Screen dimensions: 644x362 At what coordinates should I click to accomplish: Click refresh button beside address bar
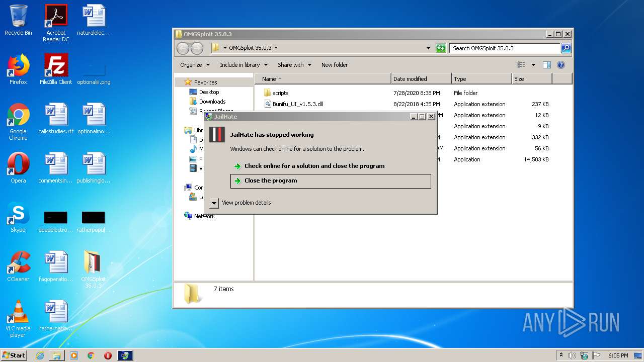(441, 48)
